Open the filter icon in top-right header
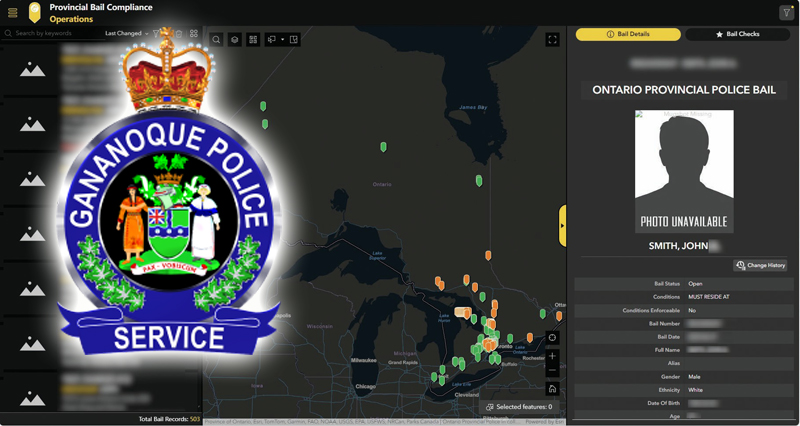This screenshot has width=800, height=426. [786, 12]
